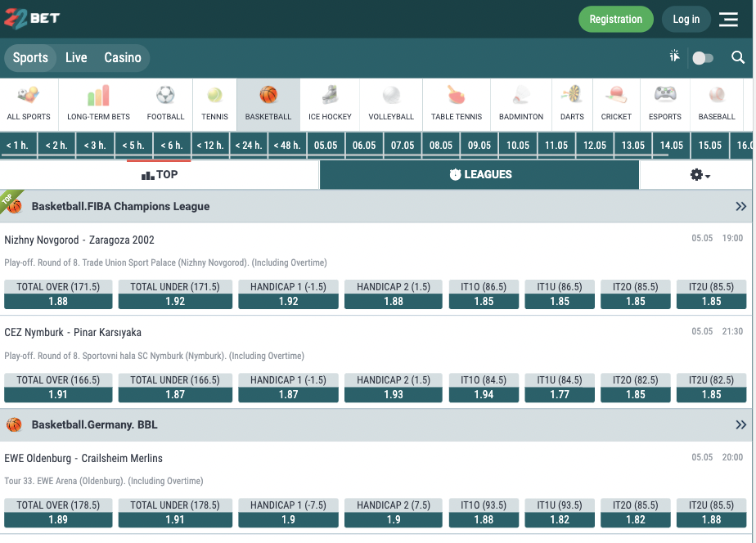Select date 05.05 filter

coord(326,145)
